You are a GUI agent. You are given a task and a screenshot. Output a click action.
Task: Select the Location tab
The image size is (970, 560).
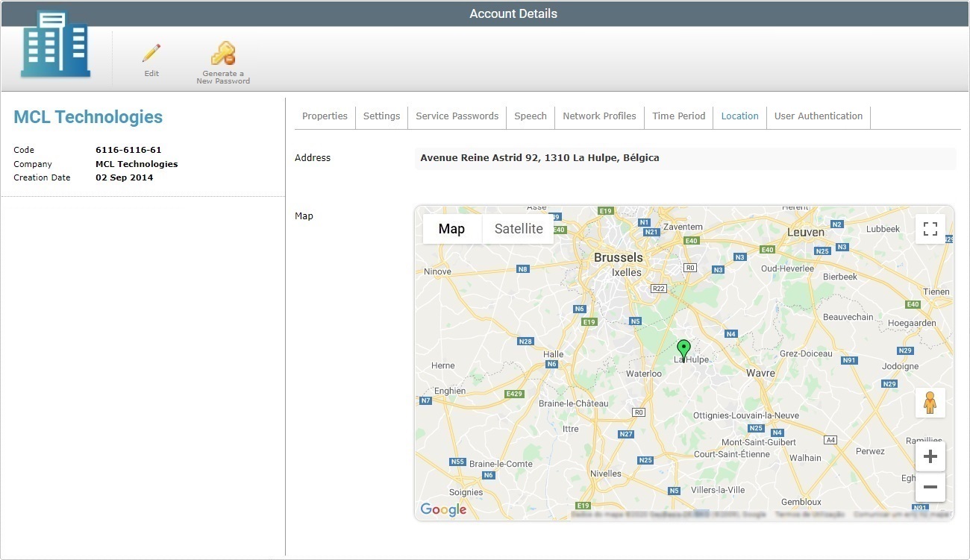[x=739, y=116]
